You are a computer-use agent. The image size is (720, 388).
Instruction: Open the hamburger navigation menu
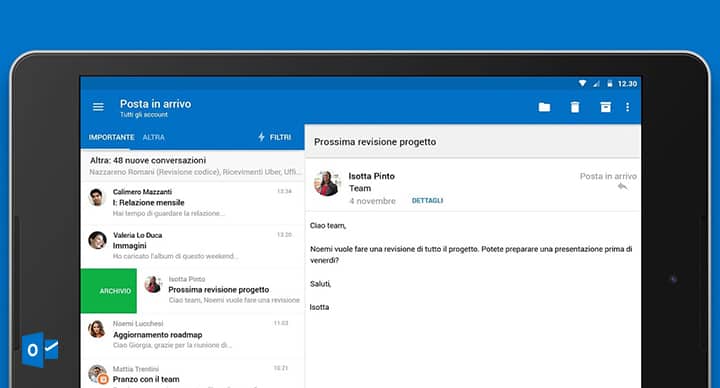click(x=98, y=107)
